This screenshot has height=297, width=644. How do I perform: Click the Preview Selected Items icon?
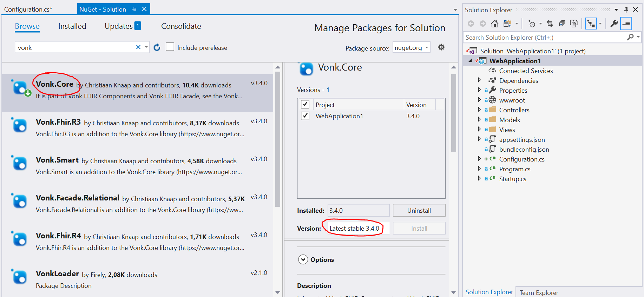[x=626, y=24]
